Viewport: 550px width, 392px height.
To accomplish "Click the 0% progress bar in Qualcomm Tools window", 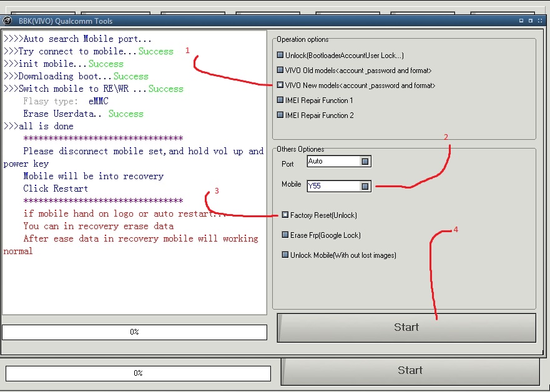I will pyautogui.click(x=134, y=331).
